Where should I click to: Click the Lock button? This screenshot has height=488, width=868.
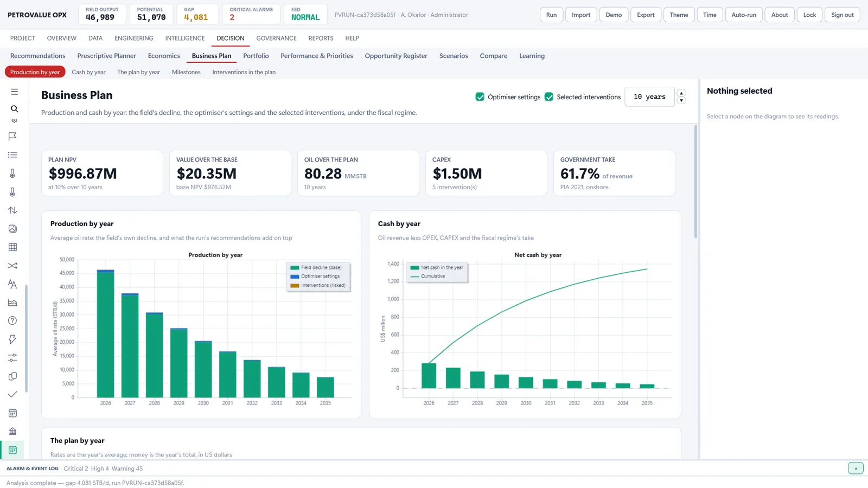pyautogui.click(x=809, y=15)
